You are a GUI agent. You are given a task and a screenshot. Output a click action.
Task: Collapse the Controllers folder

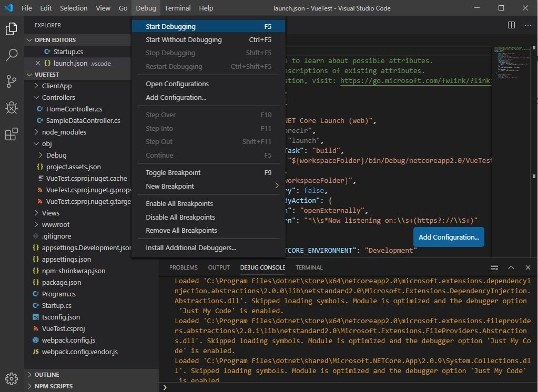click(58, 97)
